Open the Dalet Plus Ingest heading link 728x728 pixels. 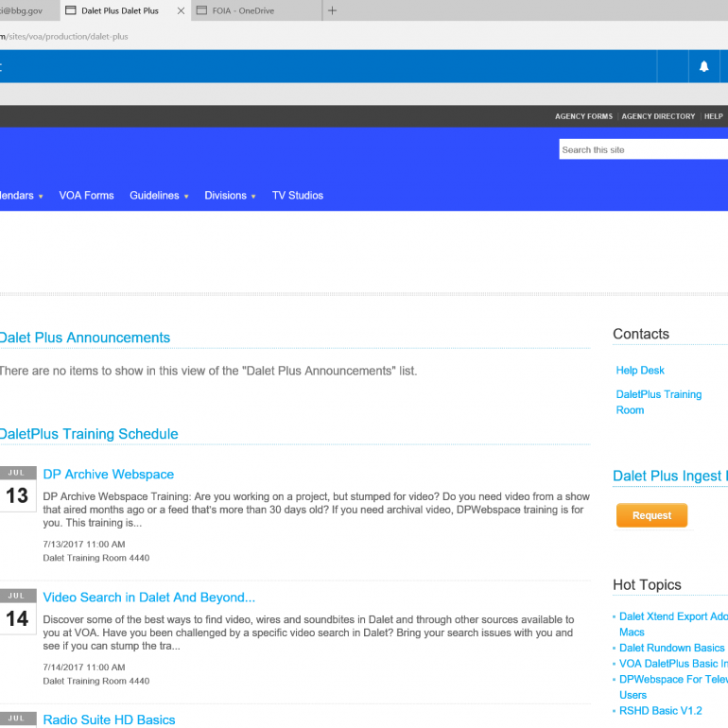[670, 476]
